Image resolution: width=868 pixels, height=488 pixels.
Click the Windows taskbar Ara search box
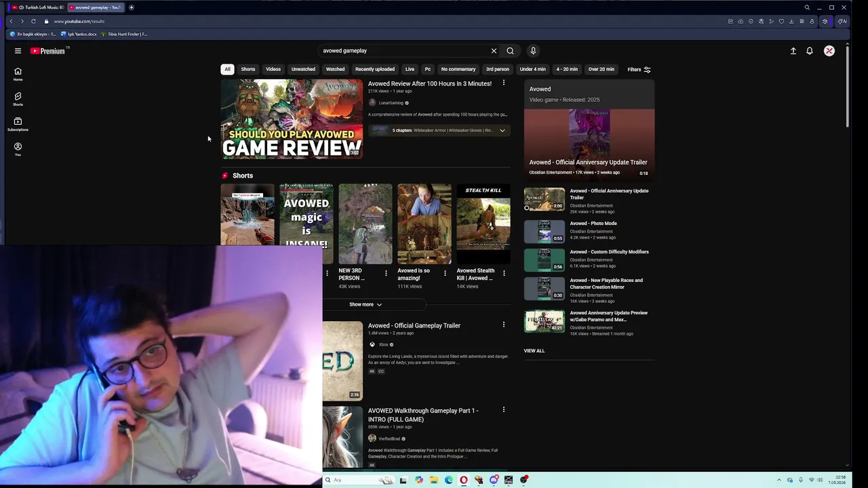coord(359,480)
